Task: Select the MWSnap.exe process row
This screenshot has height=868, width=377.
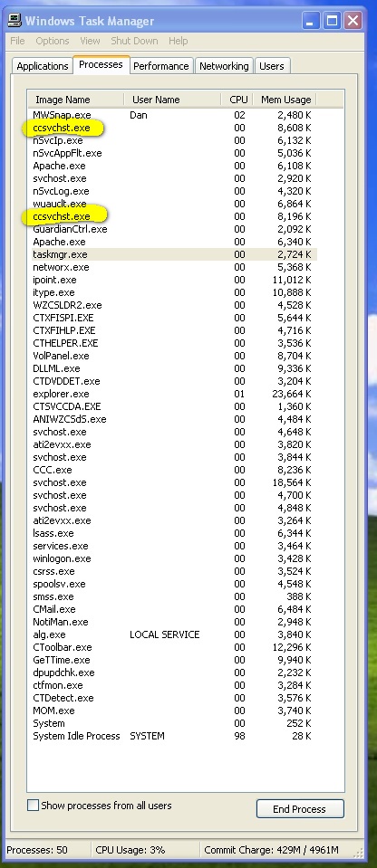Action: click(x=173, y=115)
